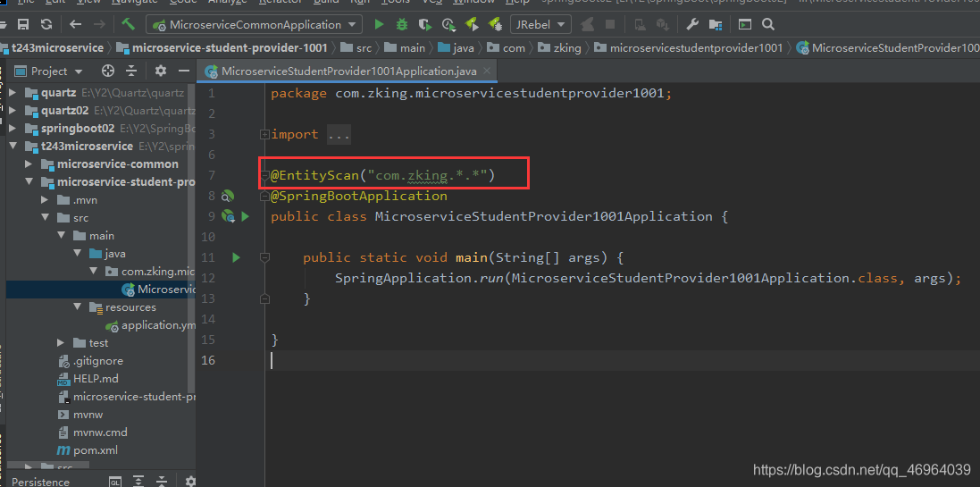Click the Save All toolbar icon
Viewport: 980px width, 487px height.
[23, 25]
